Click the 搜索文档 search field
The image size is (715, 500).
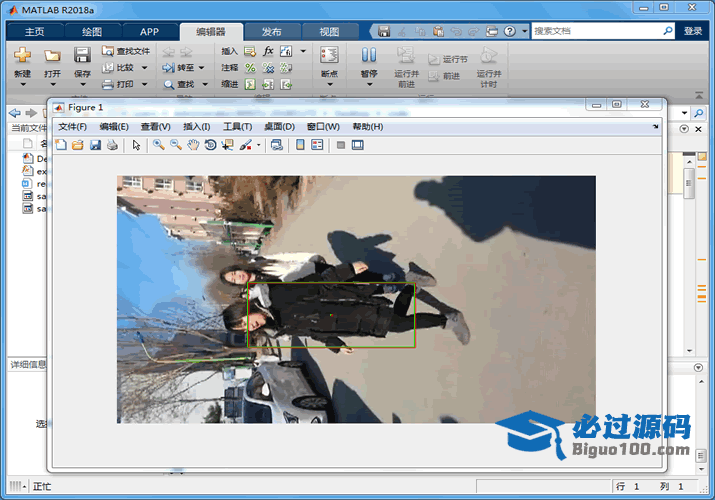click(595, 31)
